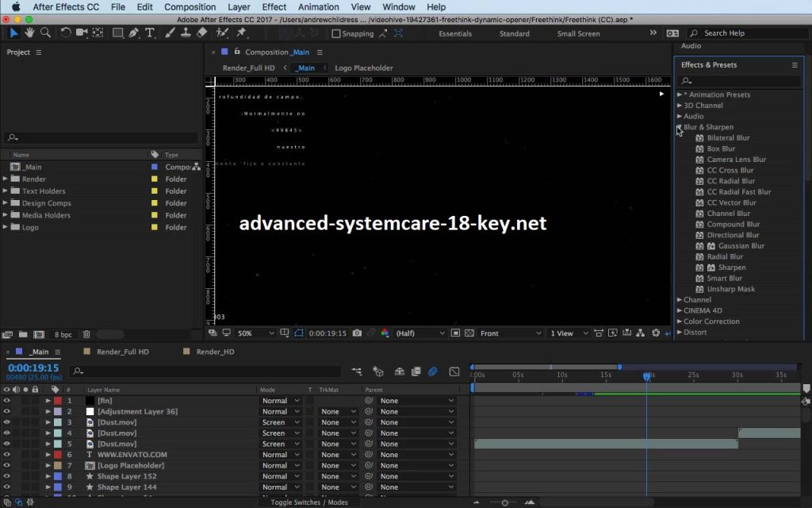Expand the Text Holders folder
This screenshot has width=812, height=508.
pos(6,191)
